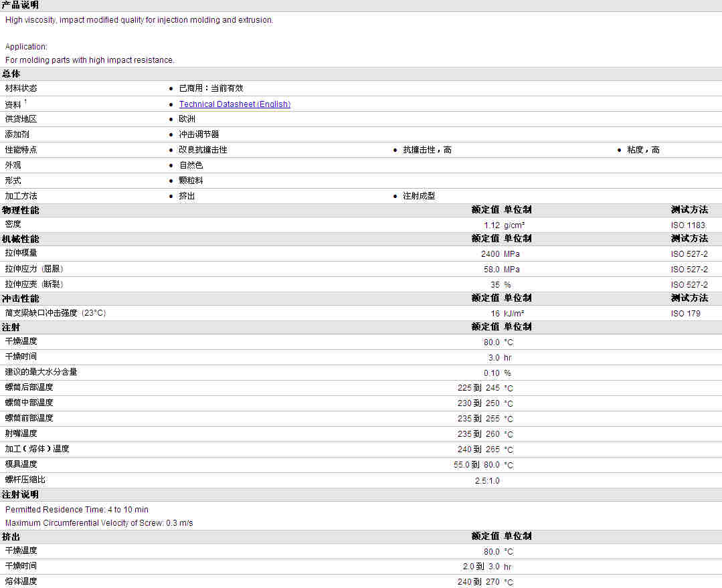Viewport: 722px width, 588px height.
Task: Select the ISO 179 test method text
Action: pyautogui.click(x=685, y=313)
